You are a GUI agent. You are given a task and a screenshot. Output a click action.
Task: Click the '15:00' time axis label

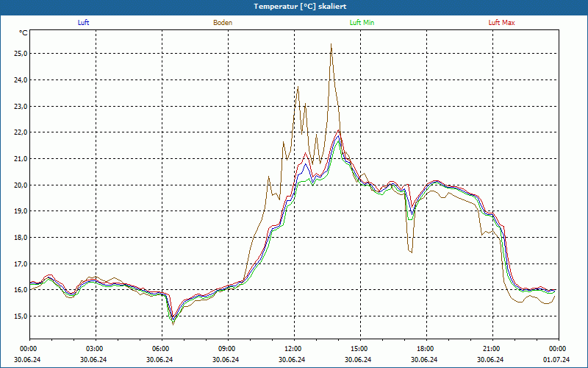(360, 349)
